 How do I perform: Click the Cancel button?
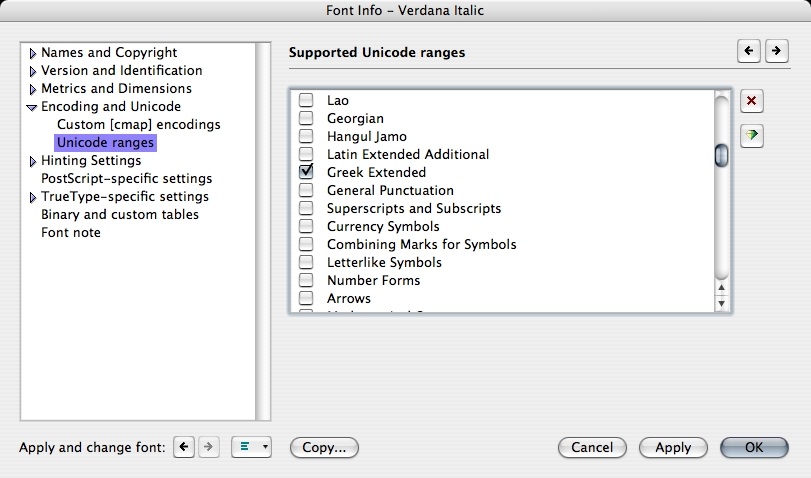coord(592,447)
